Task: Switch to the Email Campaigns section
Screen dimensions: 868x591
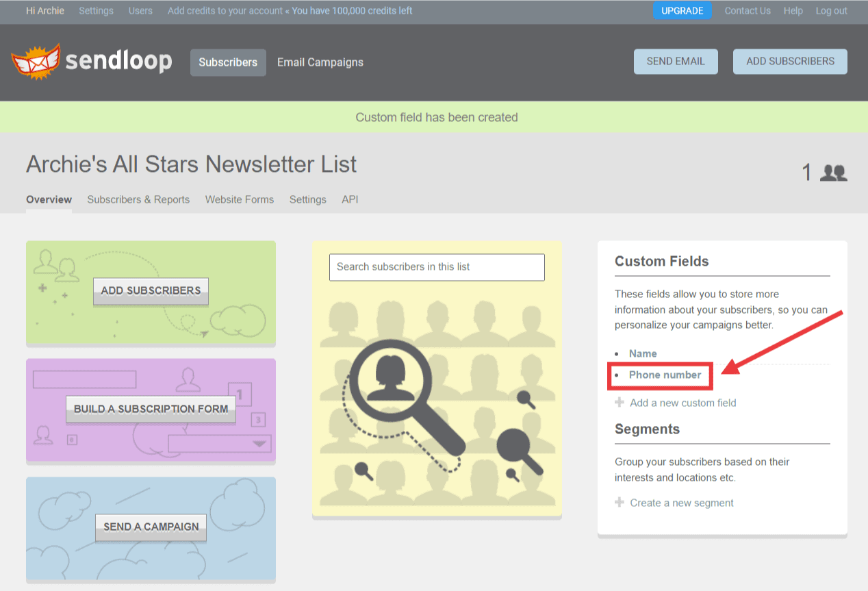Action: [x=320, y=62]
